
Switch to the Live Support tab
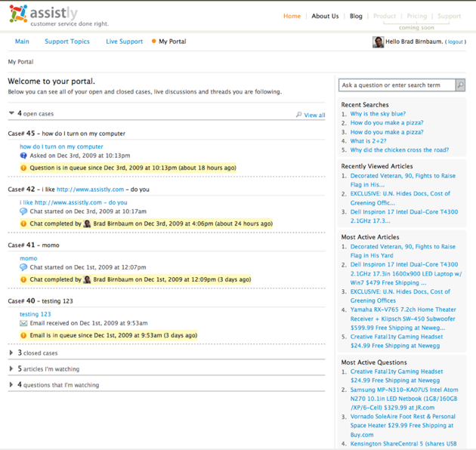point(124,42)
